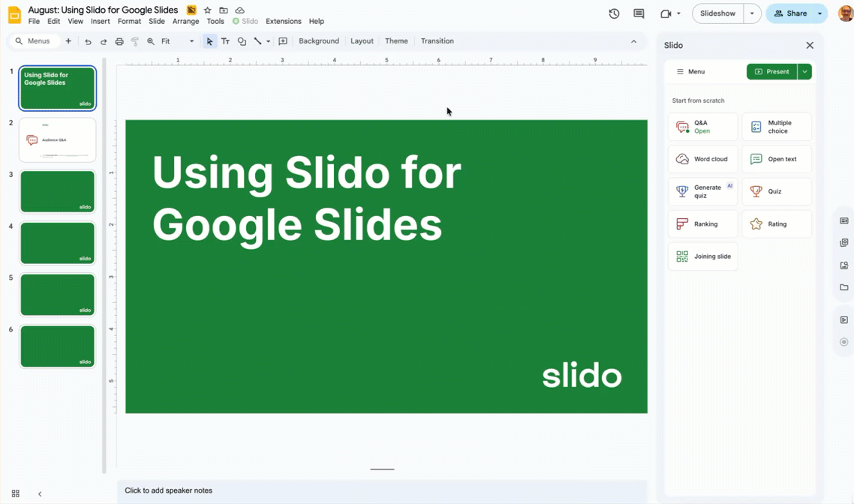Hide the menus with collapse chevron
The height and width of the screenshot is (504, 854).
pos(633,41)
